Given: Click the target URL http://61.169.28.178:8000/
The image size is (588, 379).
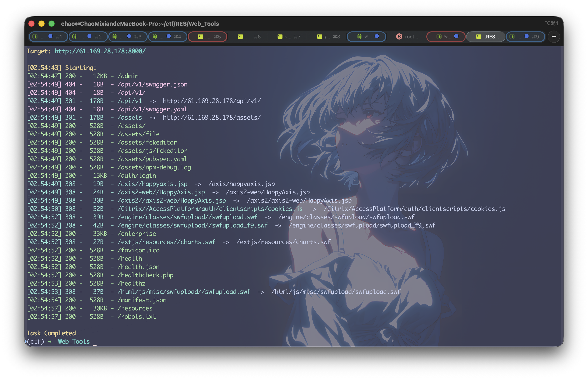Looking at the screenshot, I should point(100,51).
